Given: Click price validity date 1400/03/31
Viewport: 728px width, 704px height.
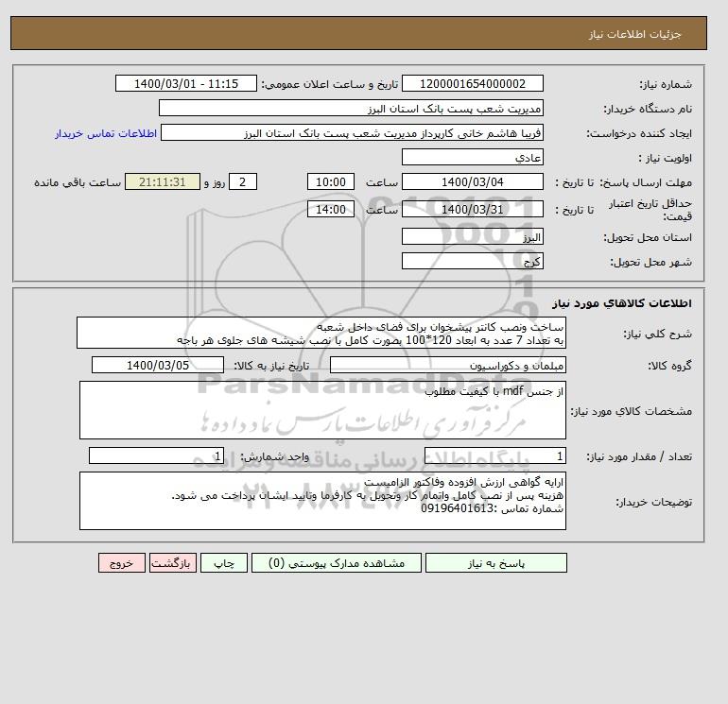Looking at the screenshot, I should [x=472, y=209].
